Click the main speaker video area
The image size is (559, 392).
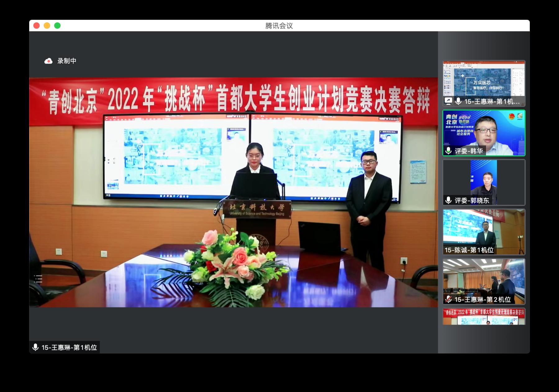(x=233, y=193)
